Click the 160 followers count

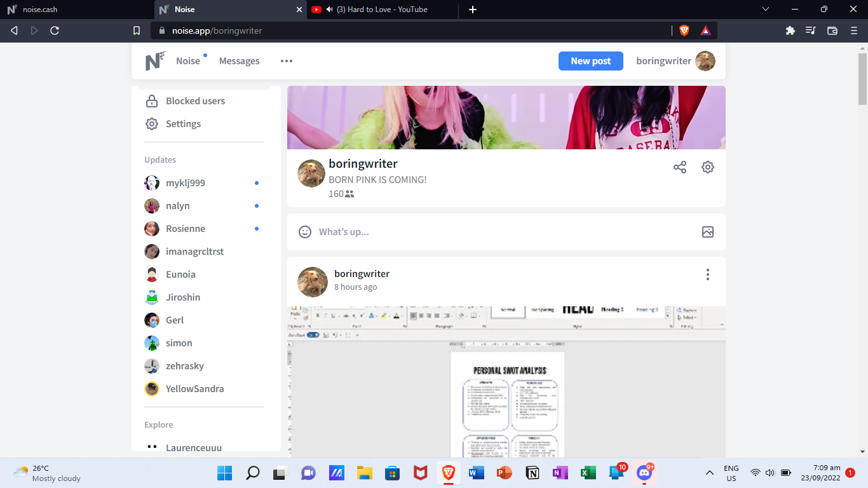point(341,194)
